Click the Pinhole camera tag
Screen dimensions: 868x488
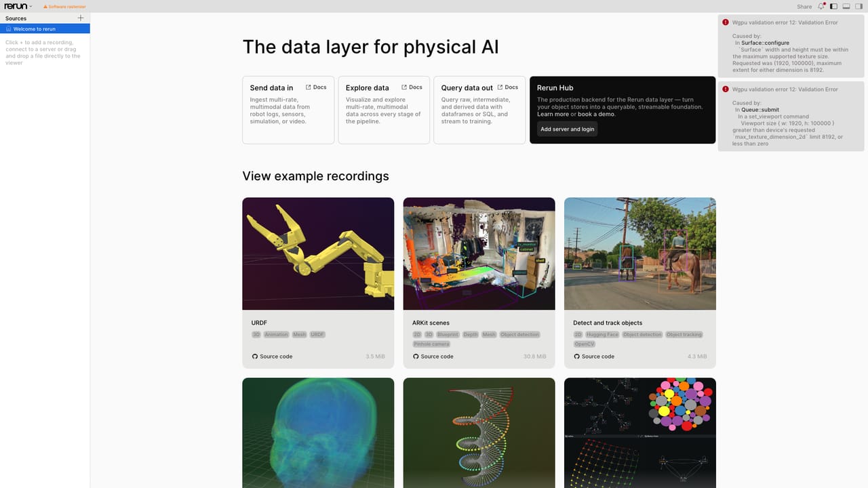(431, 344)
